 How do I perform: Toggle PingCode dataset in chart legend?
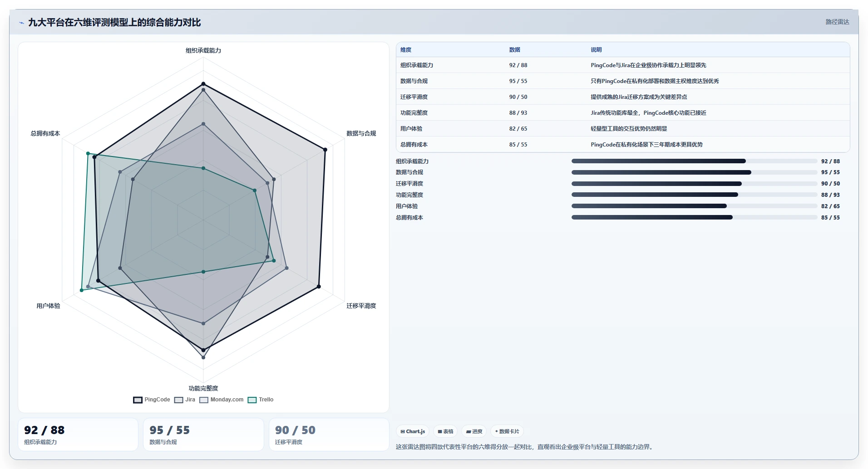[x=152, y=400]
